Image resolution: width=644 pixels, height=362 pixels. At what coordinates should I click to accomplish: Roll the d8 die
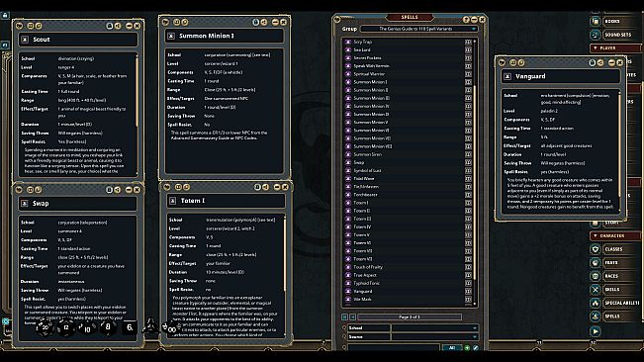[x=108, y=327]
